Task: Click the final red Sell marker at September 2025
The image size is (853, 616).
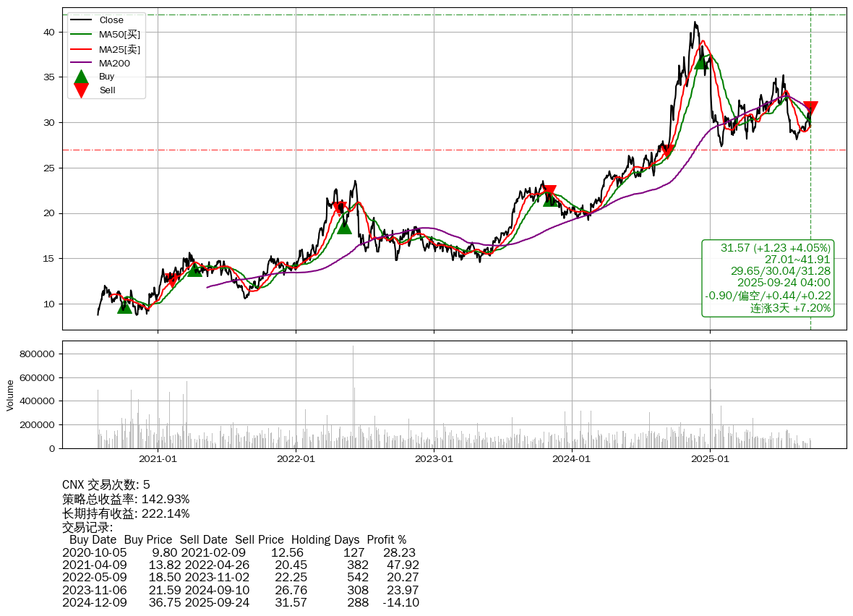Action: tap(810, 108)
